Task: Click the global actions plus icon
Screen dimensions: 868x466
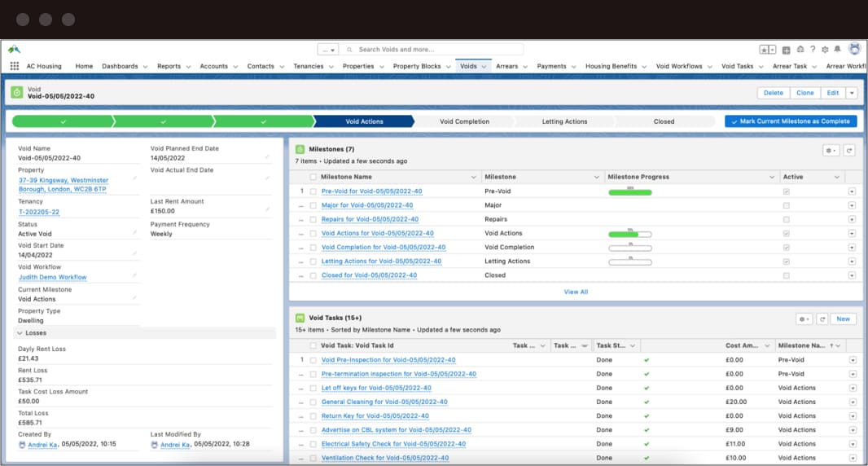Action: pos(786,50)
